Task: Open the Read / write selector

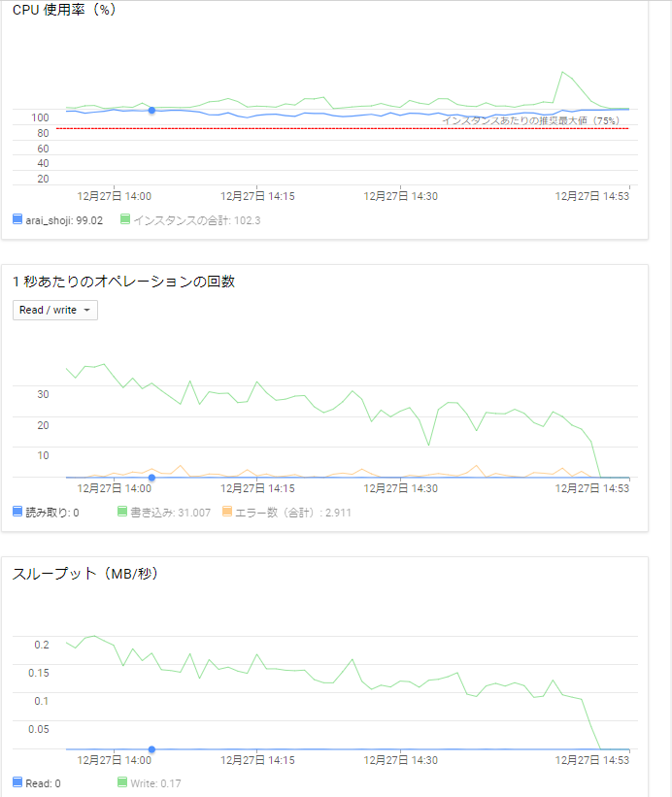Action: (54, 310)
